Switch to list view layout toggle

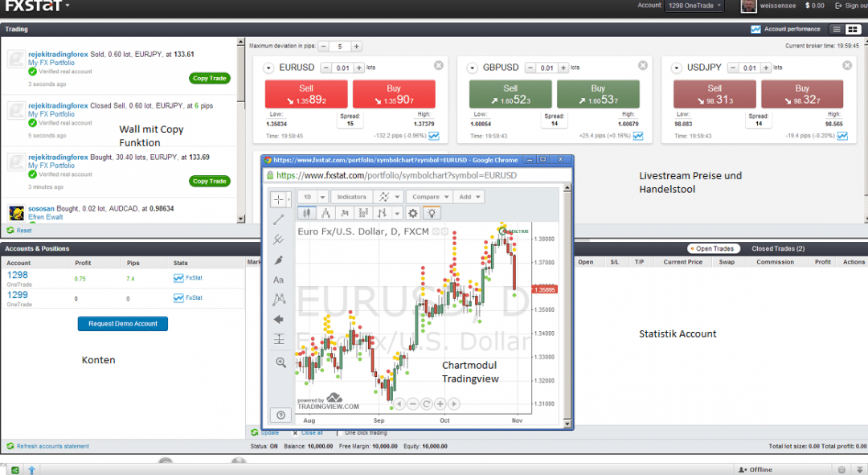click(x=837, y=30)
